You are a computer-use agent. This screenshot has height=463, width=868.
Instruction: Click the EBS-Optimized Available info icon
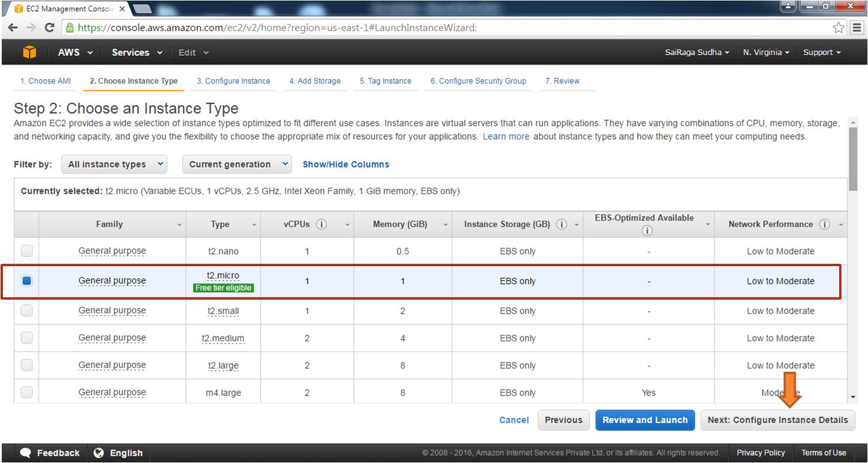(x=647, y=230)
